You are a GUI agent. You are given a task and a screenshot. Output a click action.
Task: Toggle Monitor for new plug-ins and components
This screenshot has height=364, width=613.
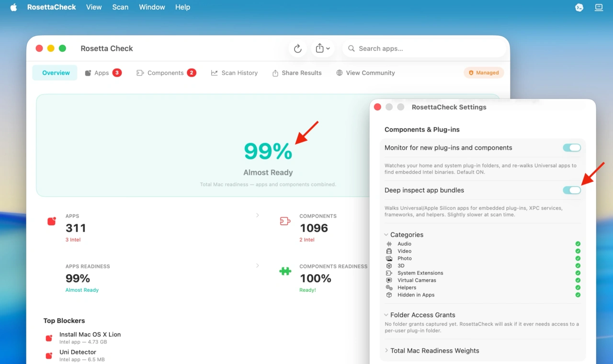point(572,148)
